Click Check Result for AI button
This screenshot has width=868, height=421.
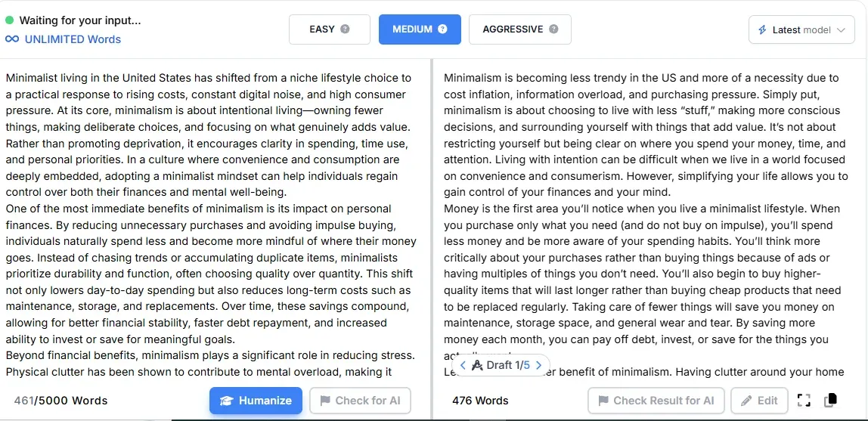click(656, 401)
